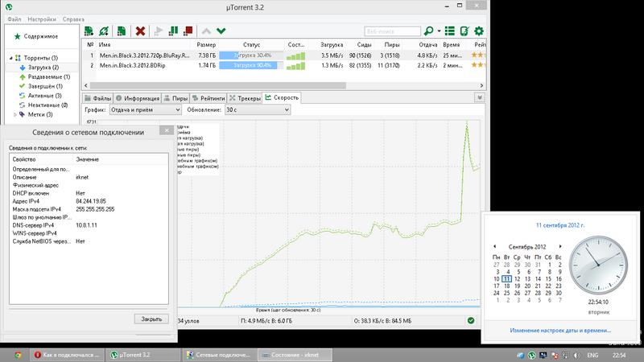Collapse the Торренты (3) tree node
Screen dimensions: 644x362
11,58
